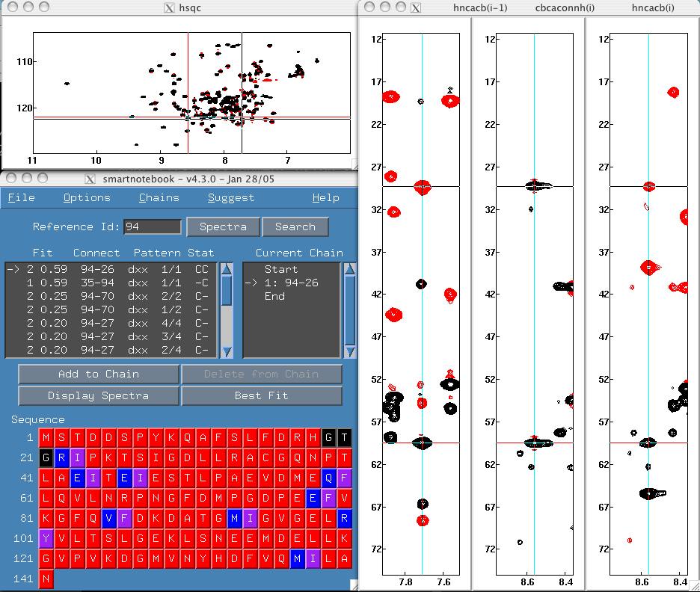This screenshot has height=592, width=700.
Task: Open the Options menu
Action: (x=87, y=198)
